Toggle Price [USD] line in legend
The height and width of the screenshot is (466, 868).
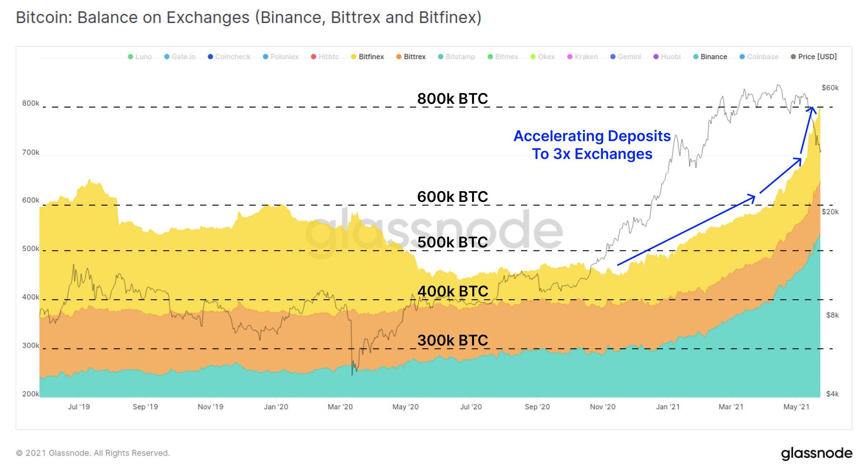coord(817,57)
